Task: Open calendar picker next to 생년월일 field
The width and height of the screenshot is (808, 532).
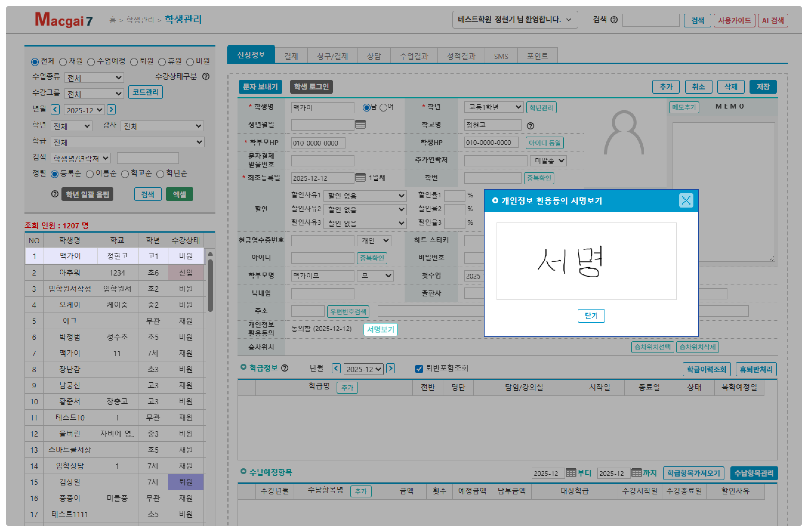Action: 360,125
